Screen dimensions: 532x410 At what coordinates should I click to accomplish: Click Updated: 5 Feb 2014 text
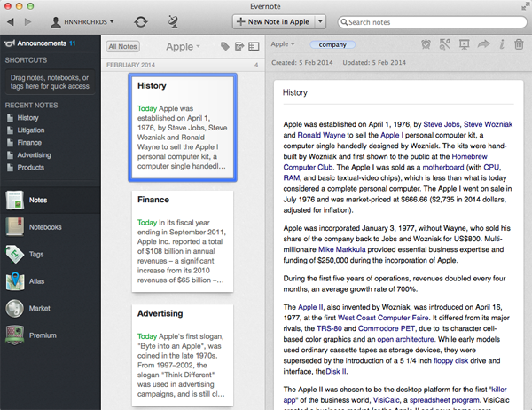coord(374,62)
